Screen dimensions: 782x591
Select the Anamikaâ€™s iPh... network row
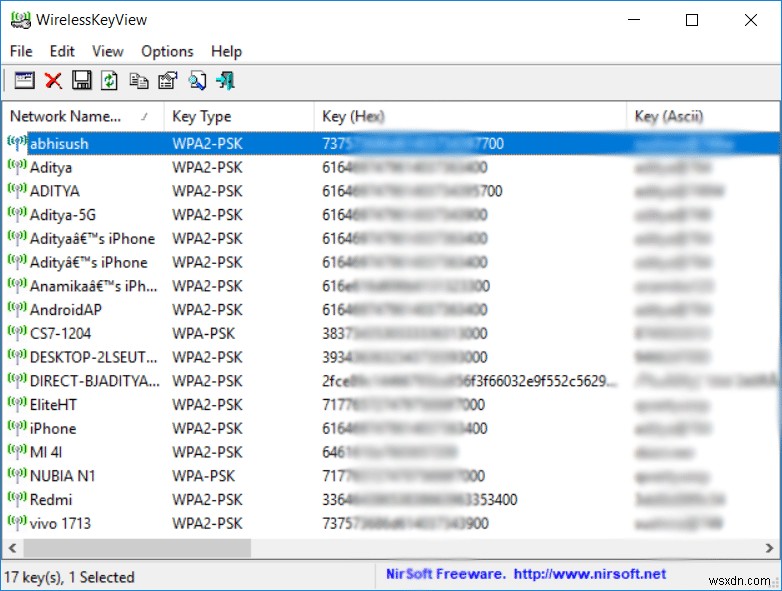391,286
